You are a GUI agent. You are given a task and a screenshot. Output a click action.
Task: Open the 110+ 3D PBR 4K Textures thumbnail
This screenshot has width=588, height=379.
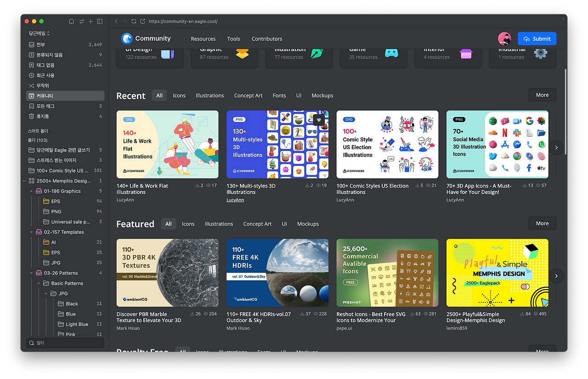[x=168, y=273]
